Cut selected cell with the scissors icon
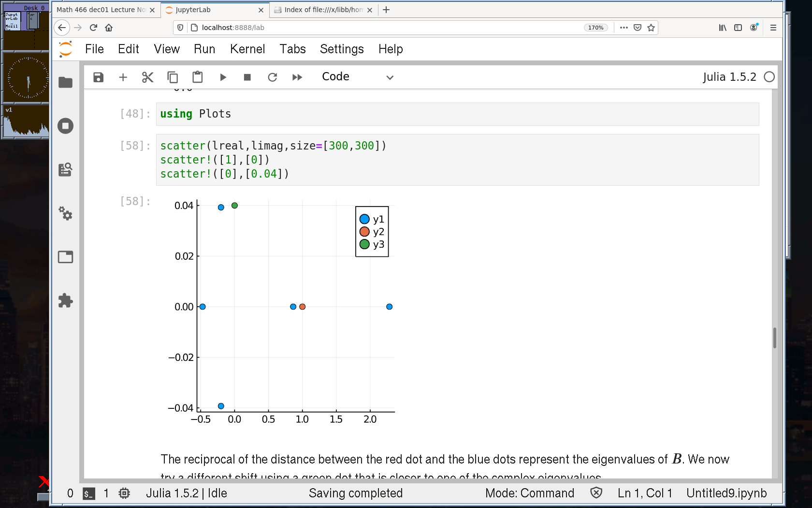This screenshot has width=812, height=508. (x=147, y=77)
